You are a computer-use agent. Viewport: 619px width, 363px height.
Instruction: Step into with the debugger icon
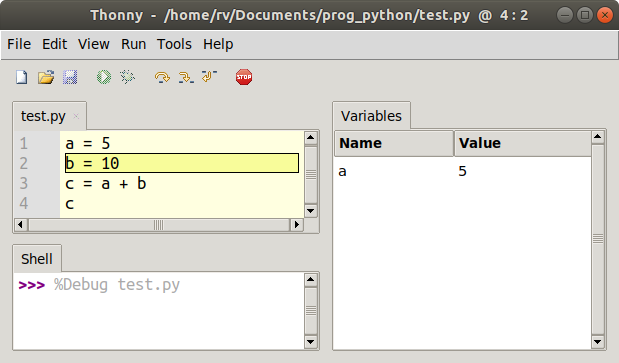(186, 77)
